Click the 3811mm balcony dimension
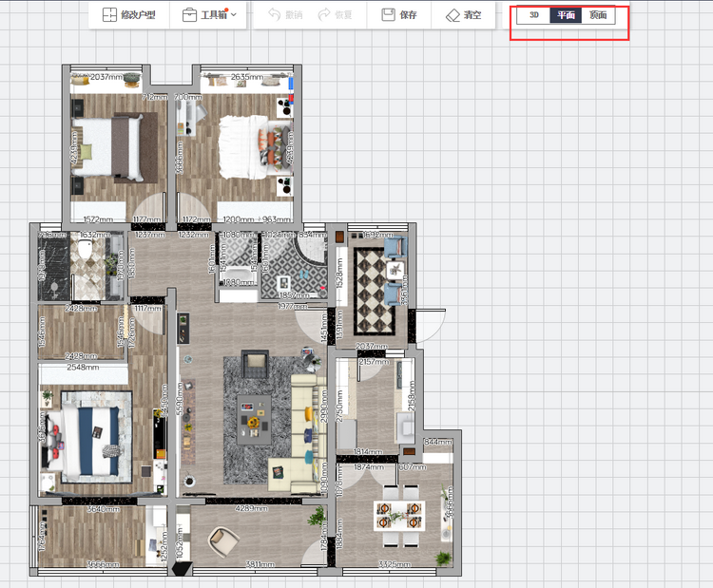 pos(260,564)
